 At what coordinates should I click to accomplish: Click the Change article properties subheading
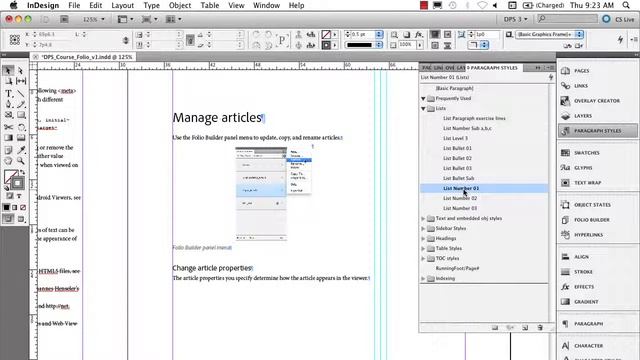212,268
